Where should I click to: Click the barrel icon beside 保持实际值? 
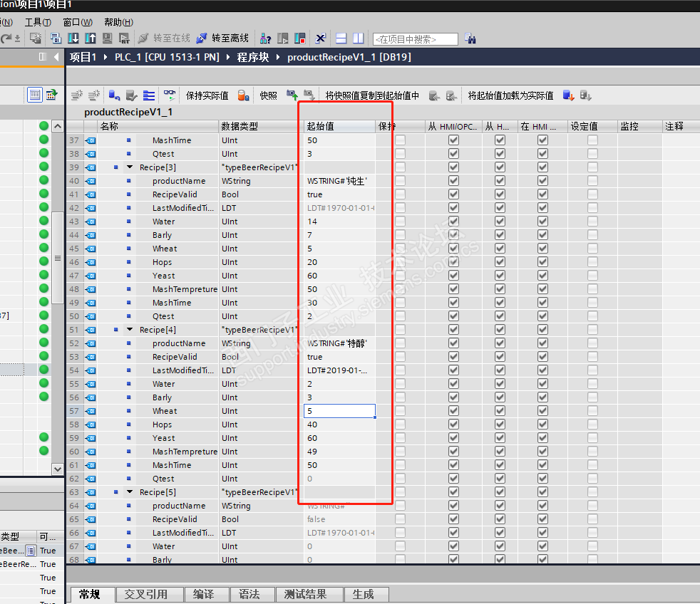coord(243,95)
